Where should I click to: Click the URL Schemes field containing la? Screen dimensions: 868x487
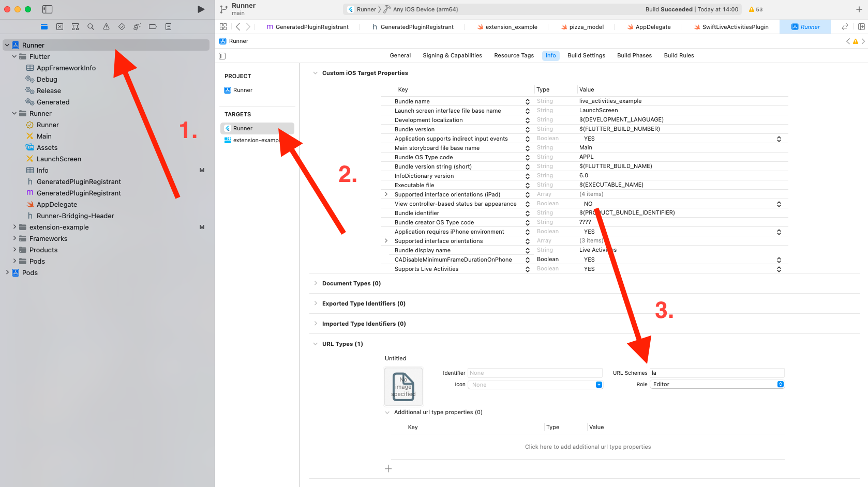click(717, 373)
